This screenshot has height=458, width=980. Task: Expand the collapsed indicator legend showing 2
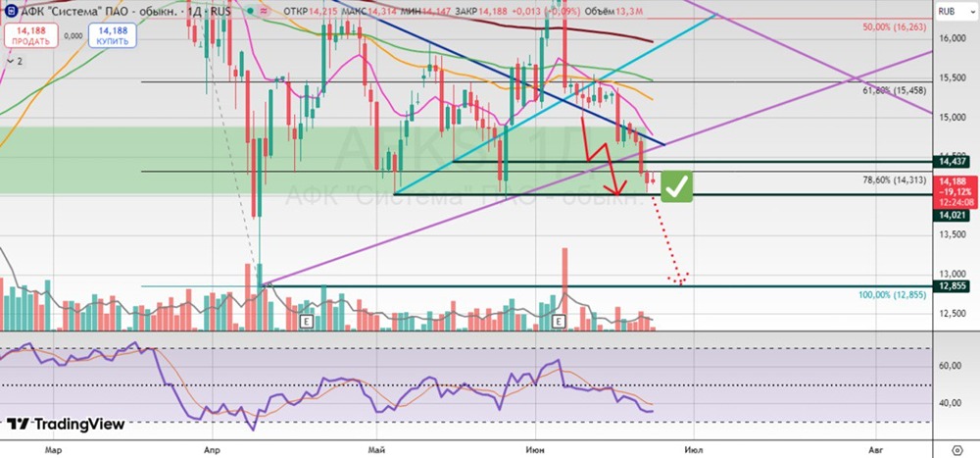click(15, 62)
